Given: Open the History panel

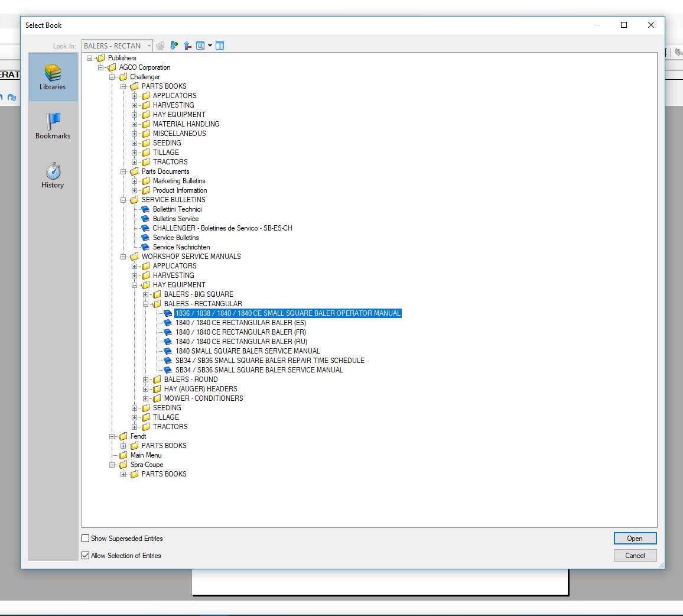Looking at the screenshot, I should [53, 175].
